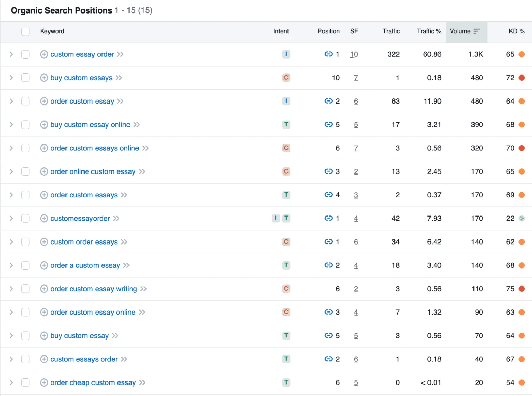Click the Transactional intent badge for 'buy custom essay online'
Viewport: 532px width, 396px height.
(x=286, y=125)
